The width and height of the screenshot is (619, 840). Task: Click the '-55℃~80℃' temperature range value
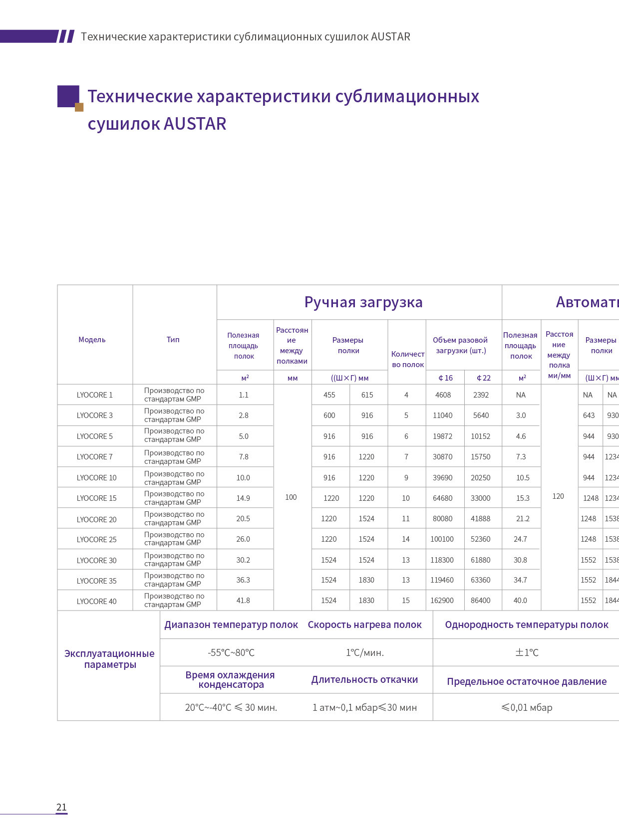231,653
